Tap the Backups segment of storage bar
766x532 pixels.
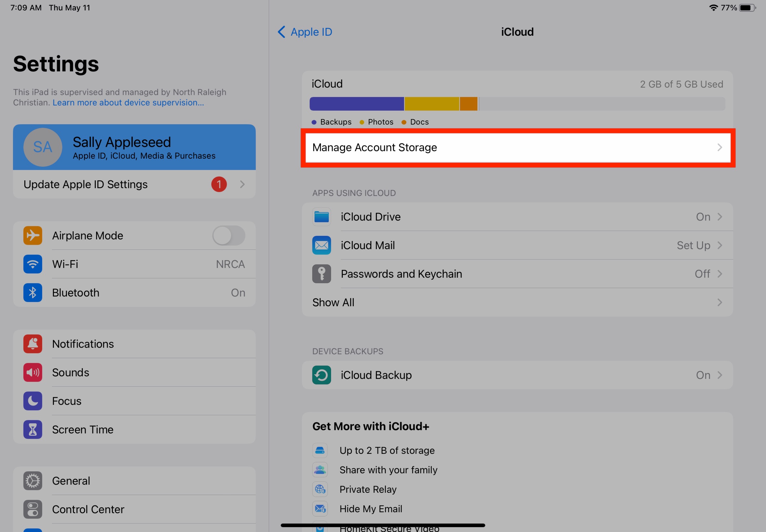pyautogui.click(x=357, y=104)
